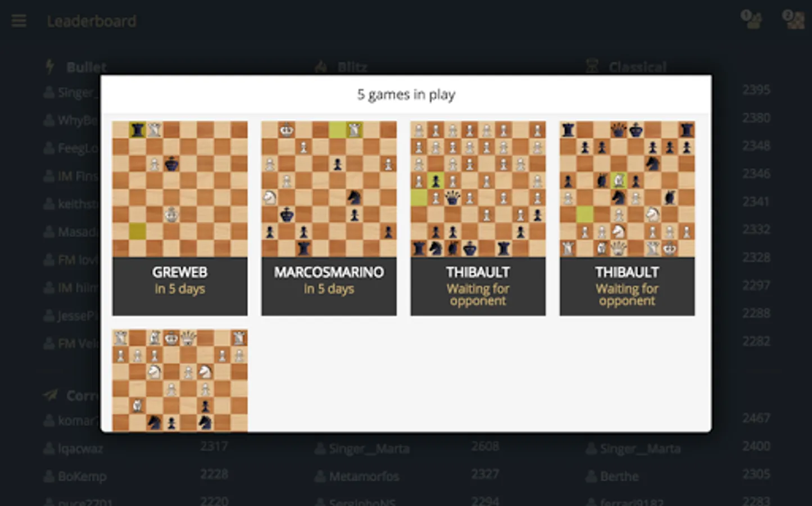Click the Bullet category heading
Screen dimensions: 812x506
[87, 67]
